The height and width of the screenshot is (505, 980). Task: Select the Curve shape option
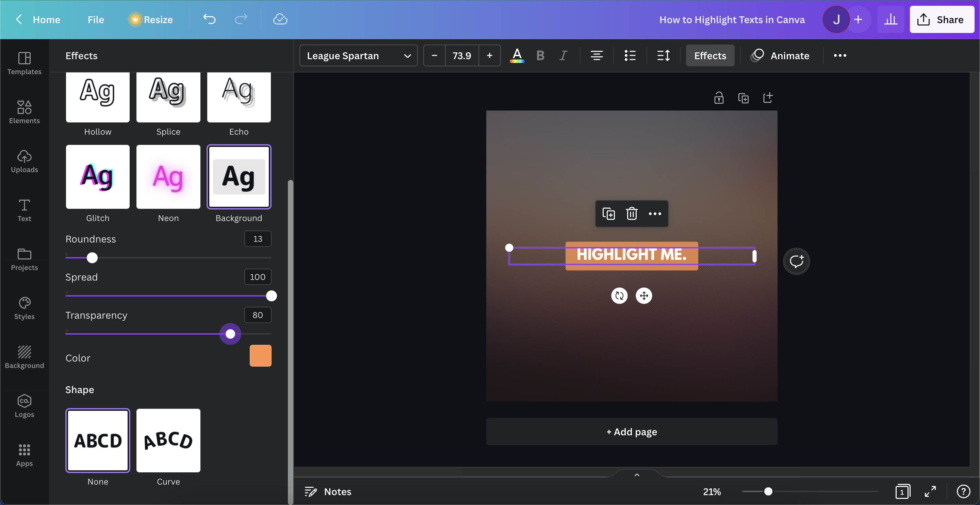click(168, 440)
